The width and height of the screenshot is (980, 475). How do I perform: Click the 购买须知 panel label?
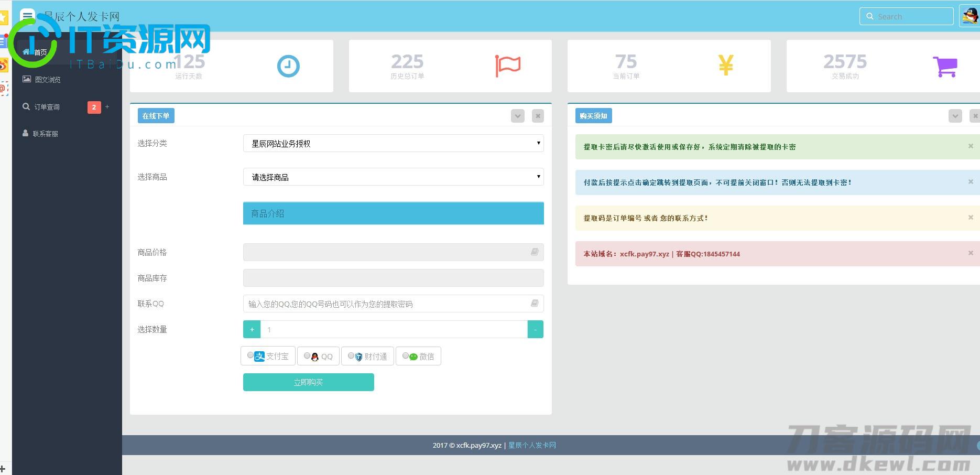(x=593, y=116)
